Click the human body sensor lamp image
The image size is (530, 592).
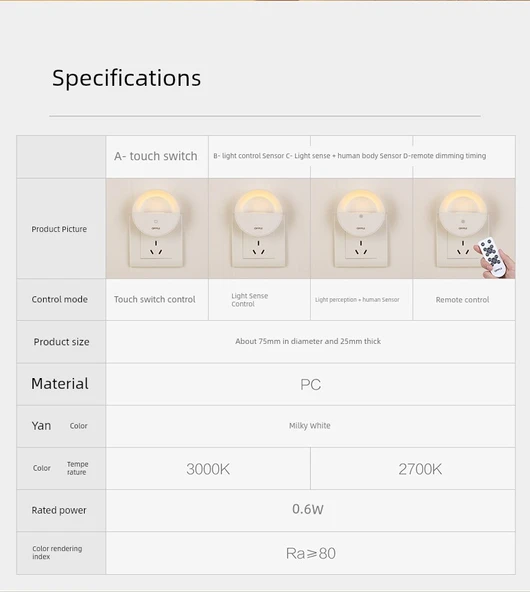pos(362,228)
